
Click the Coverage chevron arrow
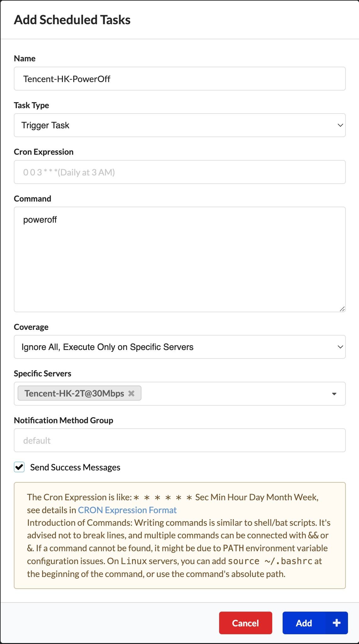point(340,347)
